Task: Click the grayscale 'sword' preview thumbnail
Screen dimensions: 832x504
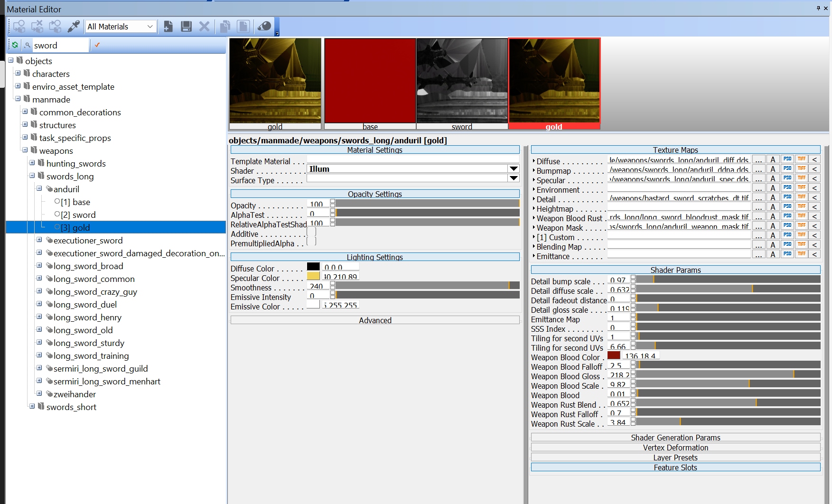Action: point(462,81)
